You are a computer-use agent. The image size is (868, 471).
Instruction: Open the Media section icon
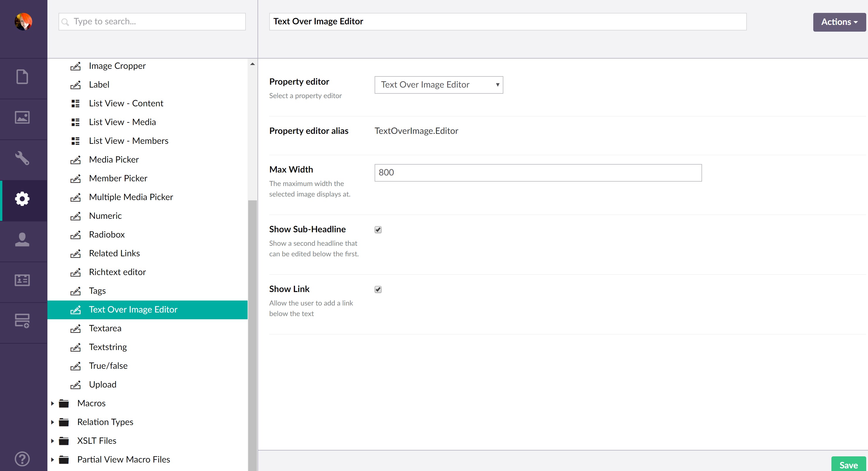(22, 118)
